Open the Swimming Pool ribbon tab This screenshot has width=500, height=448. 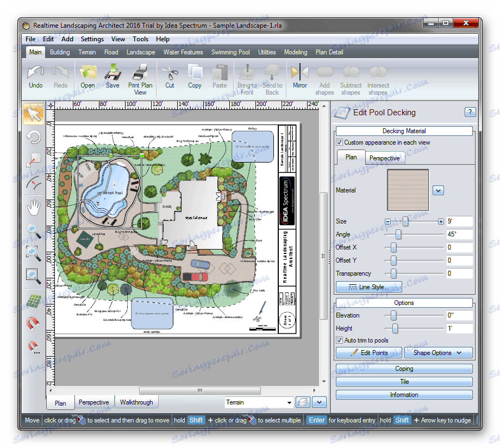230,52
